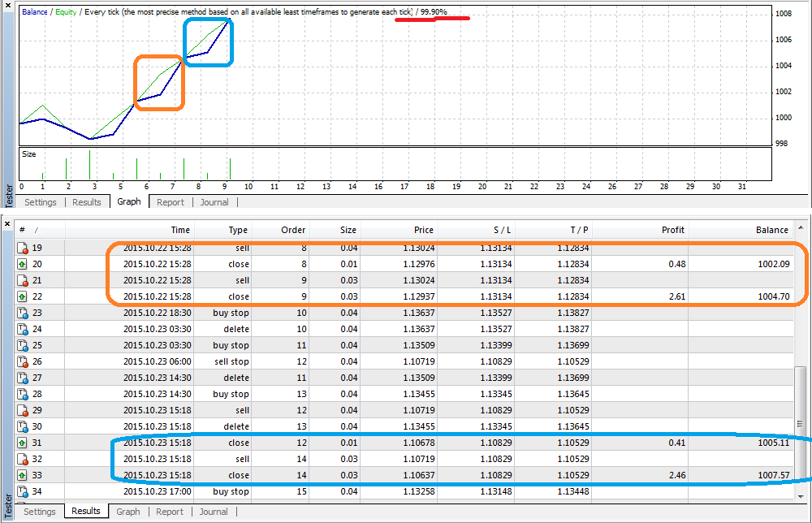Open Settings tab in the upper graph panel

coord(40,202)
